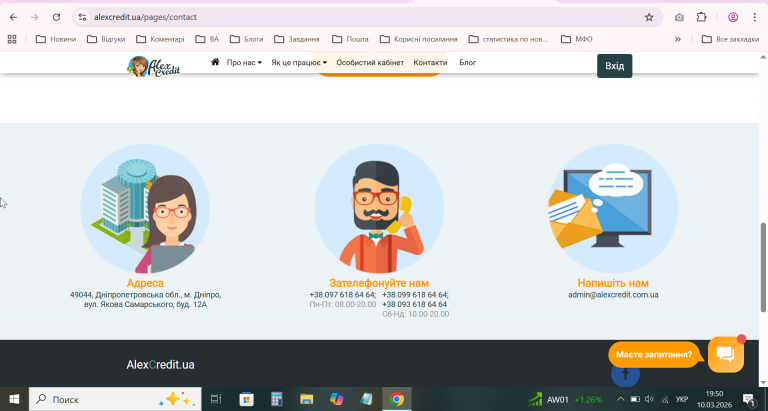Open the battery icon in system tray
The height and width of the screenshot is (411, 768).
coord(635,399)
